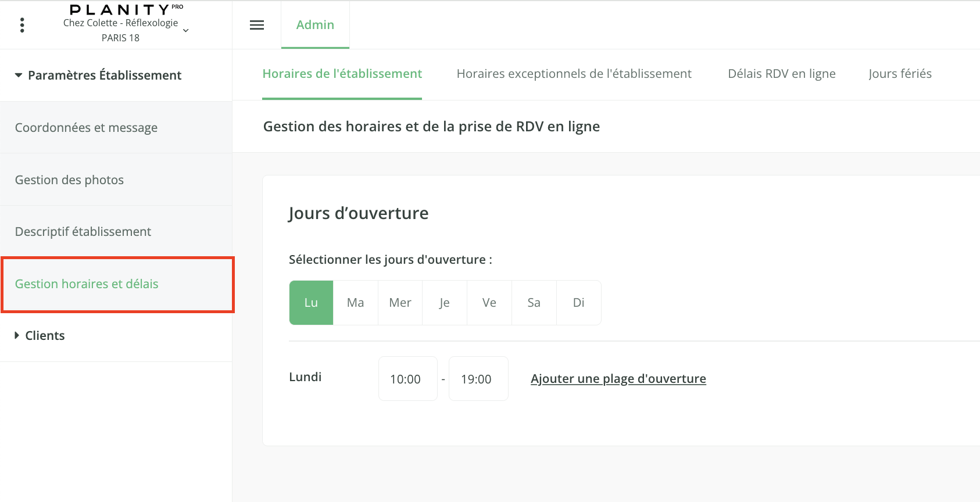Open Descriptif établissement page
980x502 pixels.
tap(116, 231)
